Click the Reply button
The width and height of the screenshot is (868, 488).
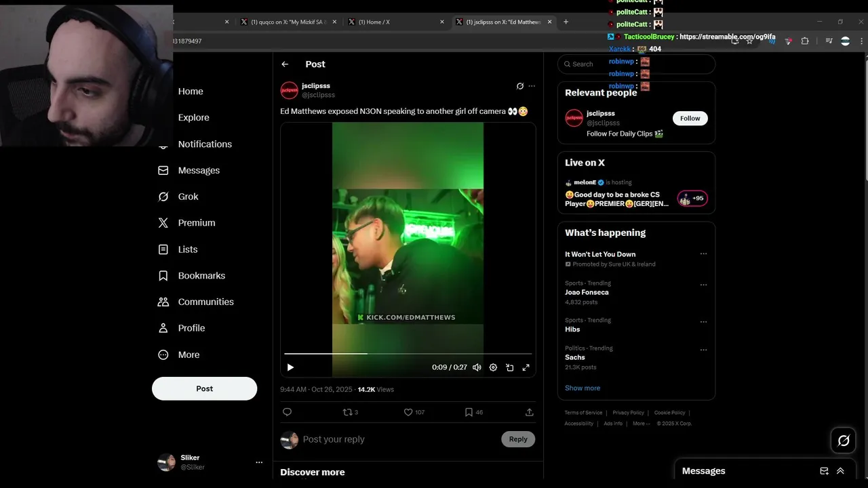coord(518,439)
